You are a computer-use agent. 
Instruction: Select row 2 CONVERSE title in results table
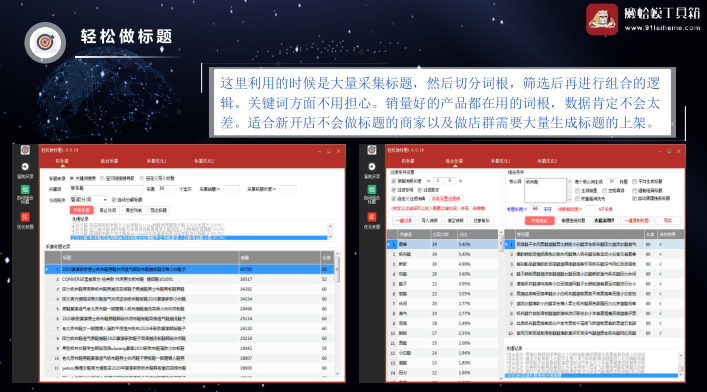(x=189, y=279)
